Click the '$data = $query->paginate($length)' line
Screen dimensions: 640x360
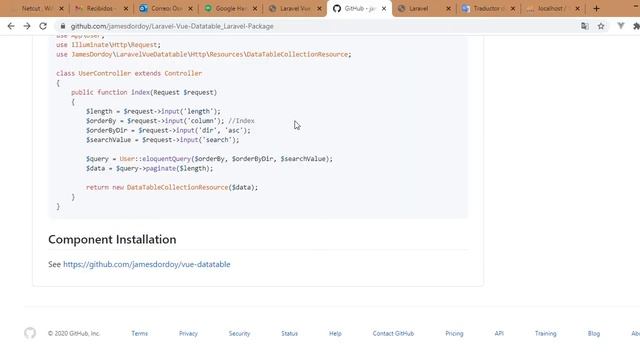(x=149, y=168)
